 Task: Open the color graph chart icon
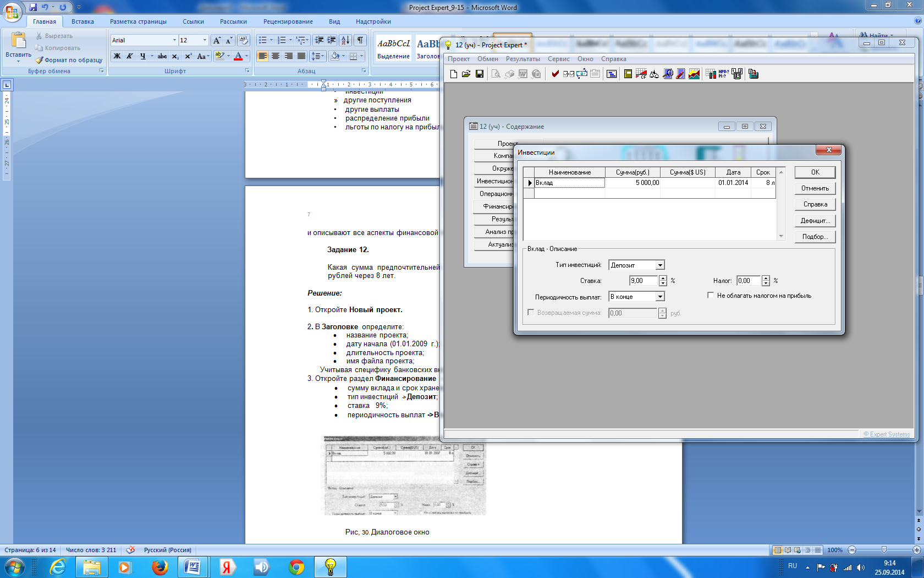694,74
